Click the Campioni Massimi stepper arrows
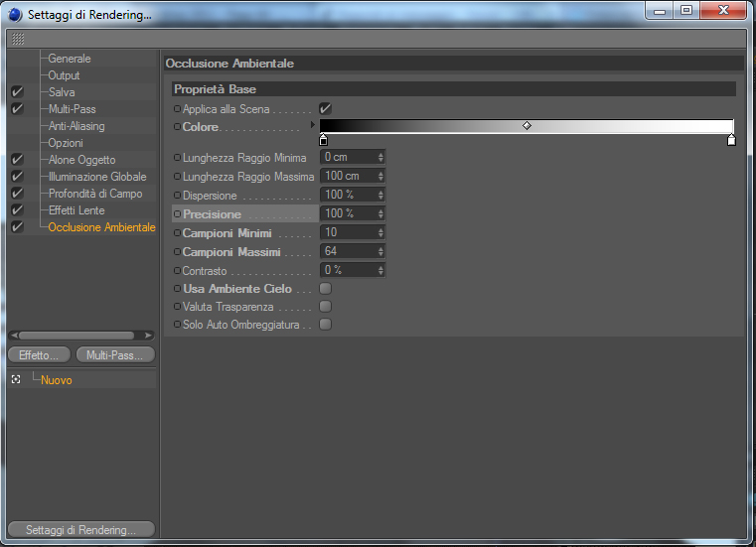 point(380,251)
